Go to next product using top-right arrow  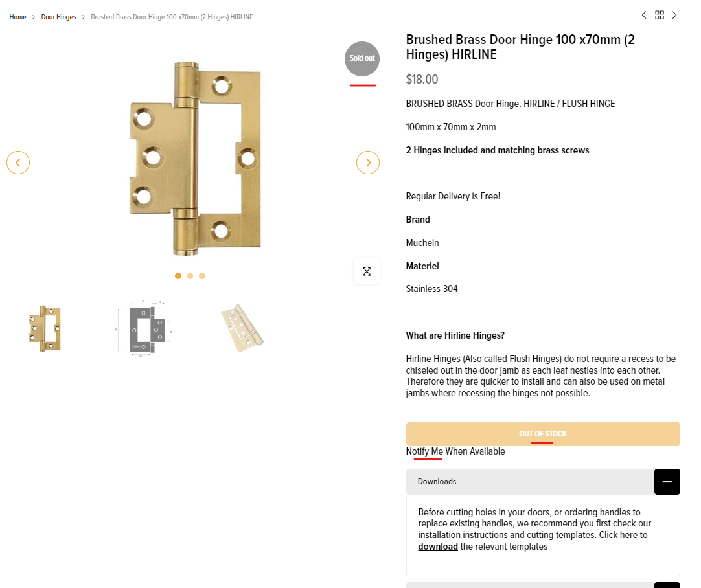click(x=674, y=15)
